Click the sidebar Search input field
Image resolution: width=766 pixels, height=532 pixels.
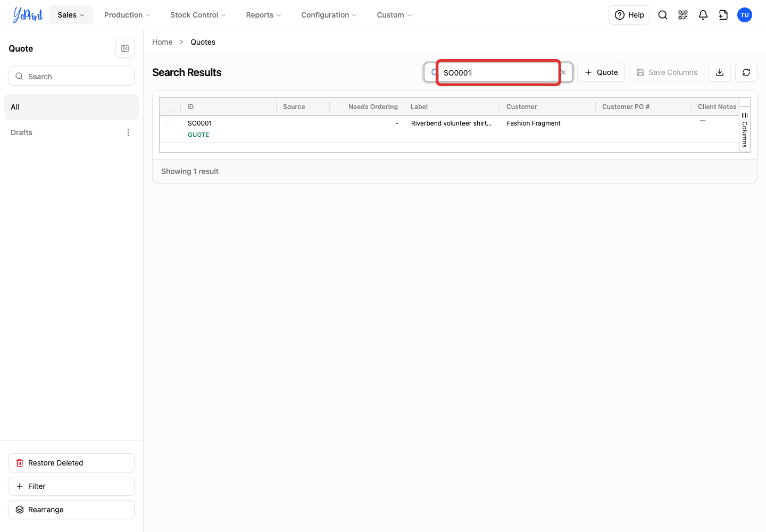pos(71,76)
